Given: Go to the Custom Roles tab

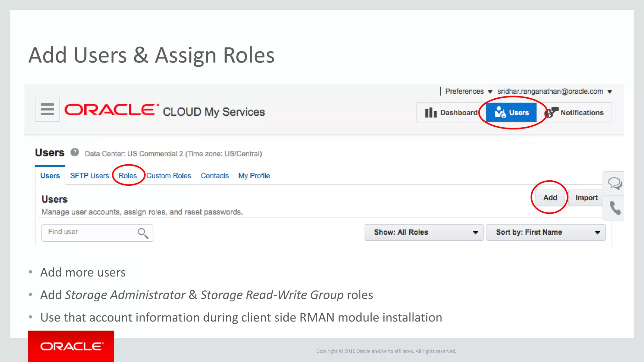Looking at the screenshot, I should 169,176.
